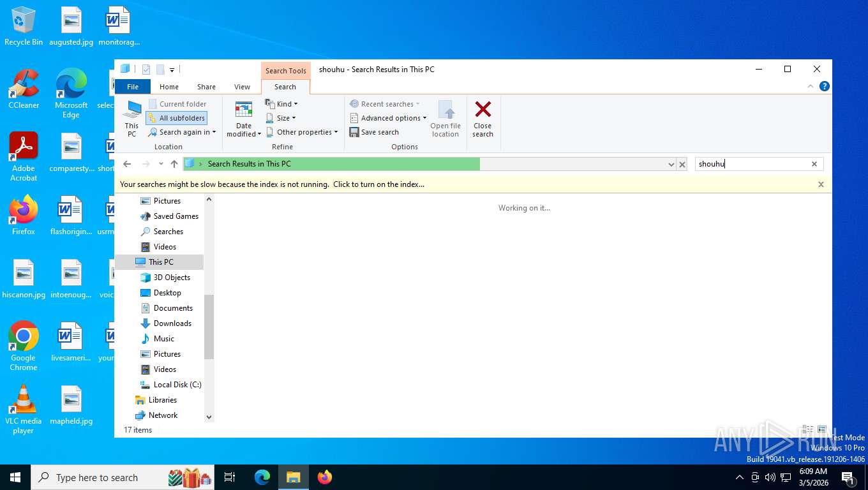Clear the shouhu search box text
The width and height of the screenshot is (868, 490).
[814, 164]
